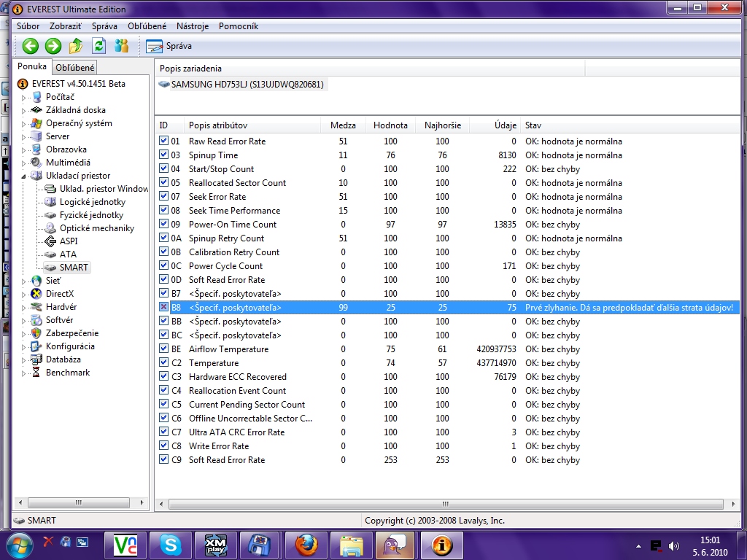Open the Zobraziť menu
Image resolution: width=747 pixels, height=560 pixels.
[66, 26]
